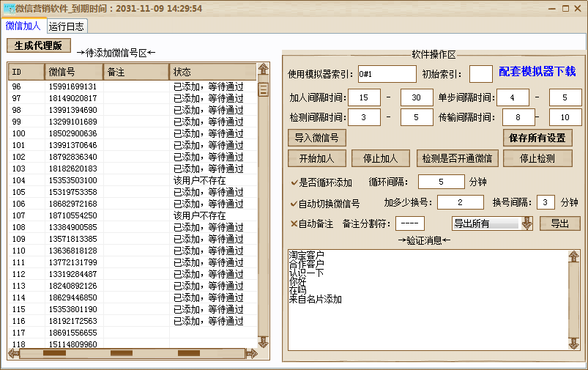588x370 pixels.
Task: Click the 加人间隔时间 minimum field 15
Action: click(364, 97)
